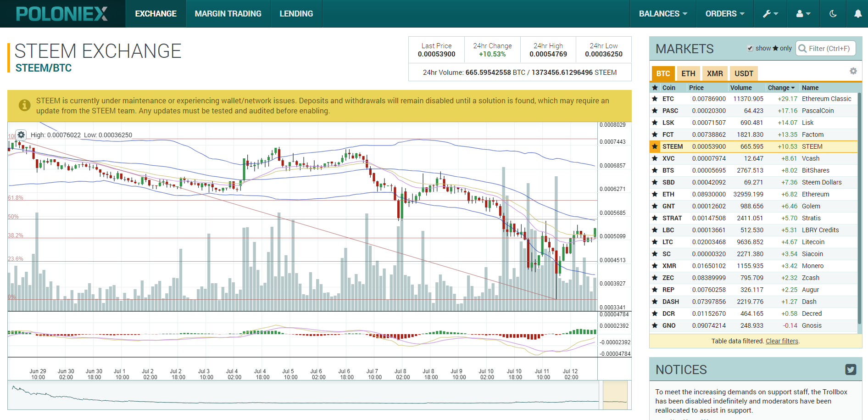
Task: Sort markets by Price column
Action: point(696,88)
